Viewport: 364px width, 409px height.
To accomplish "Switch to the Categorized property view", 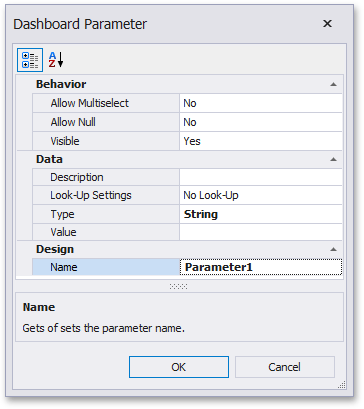I will (x=30, y=60).
